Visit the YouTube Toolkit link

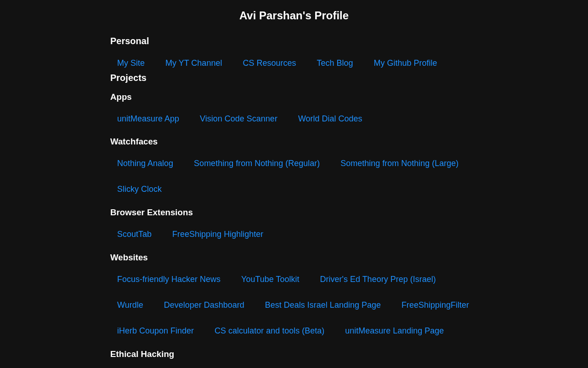click(270, 279)
